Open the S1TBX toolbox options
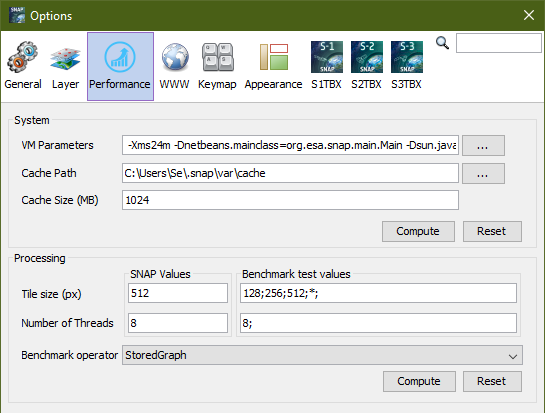Screen dimensions: 545x413 tap(326, 66)
